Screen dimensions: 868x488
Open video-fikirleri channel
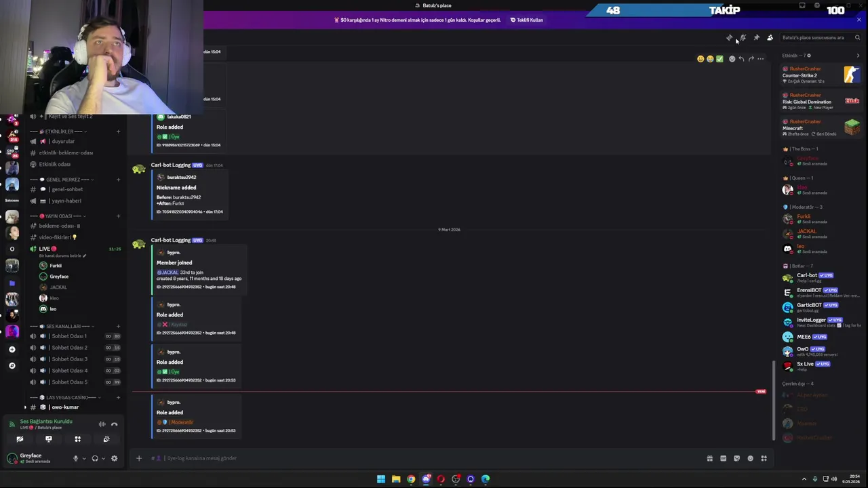pos(75,237)
